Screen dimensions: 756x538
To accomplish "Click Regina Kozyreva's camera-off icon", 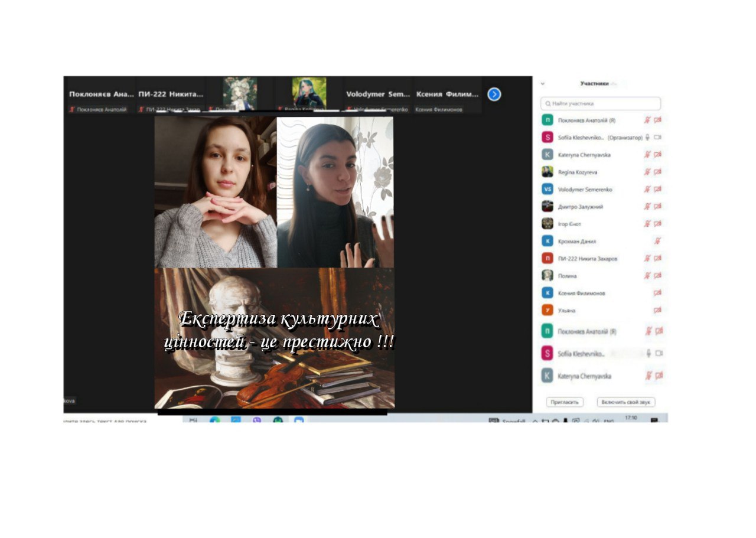I will tap(658, 172).
